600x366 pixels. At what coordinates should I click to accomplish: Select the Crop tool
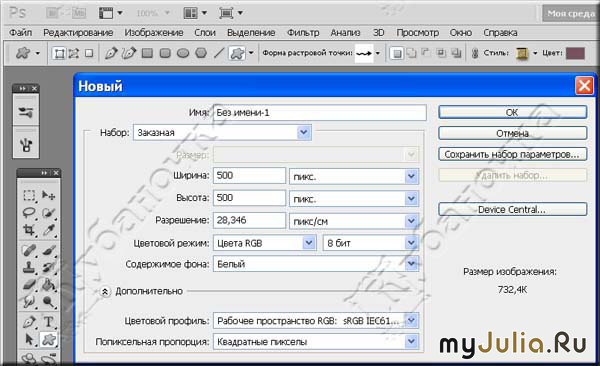point(29,230)
